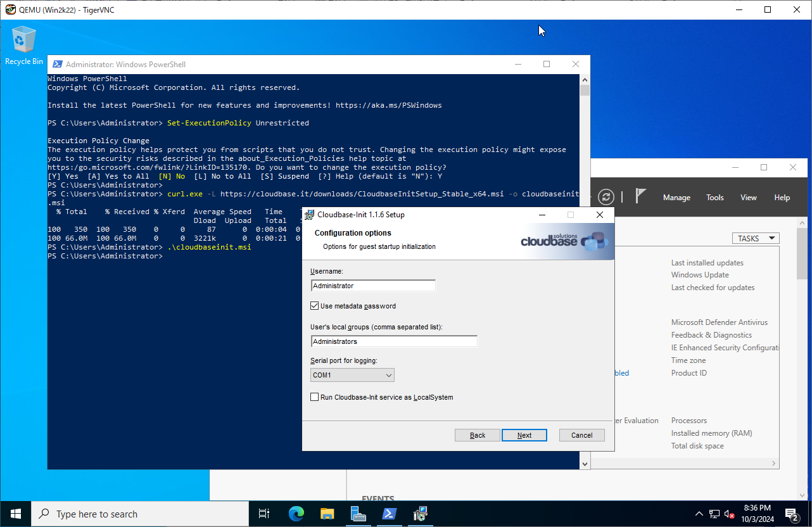812x527 pixels.
Task: Enable Run Cloudbase-Init service as LocalSystem
Action: [x=315, y=397]
